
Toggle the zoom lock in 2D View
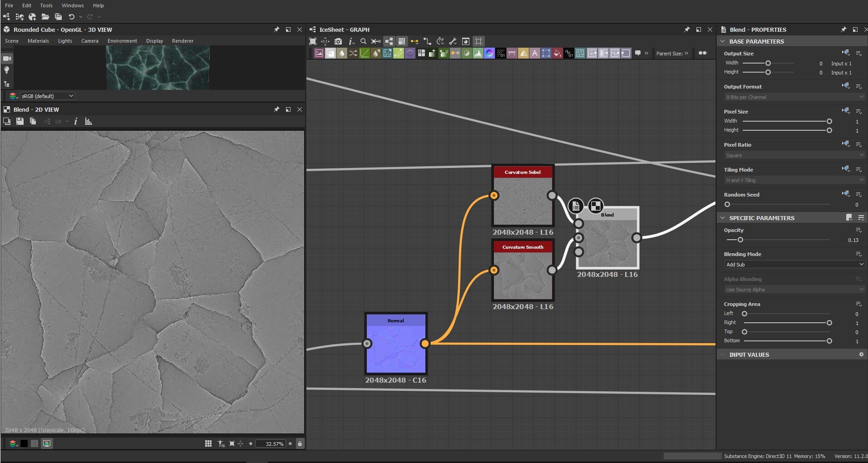(x=300, y=443)
